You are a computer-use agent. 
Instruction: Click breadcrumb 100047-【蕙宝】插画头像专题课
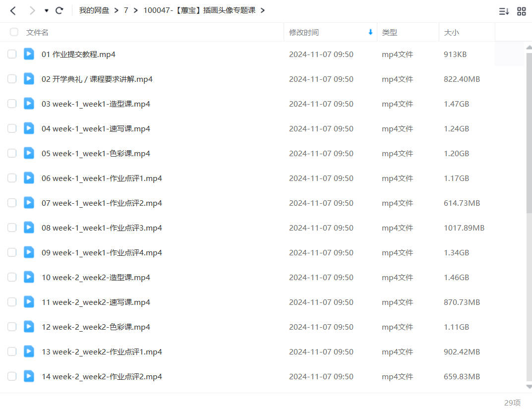coord(199,10)
